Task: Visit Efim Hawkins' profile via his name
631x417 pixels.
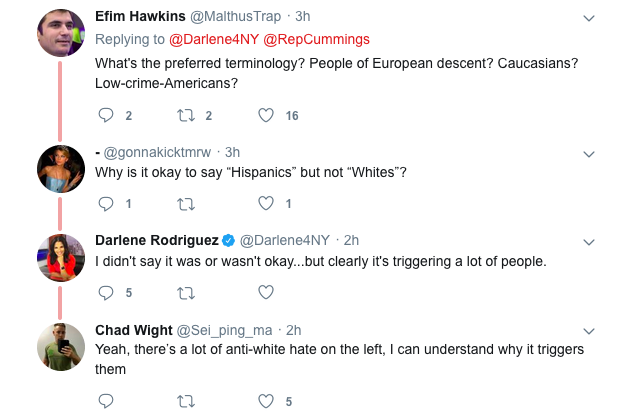Action: (x=138, y=18)
